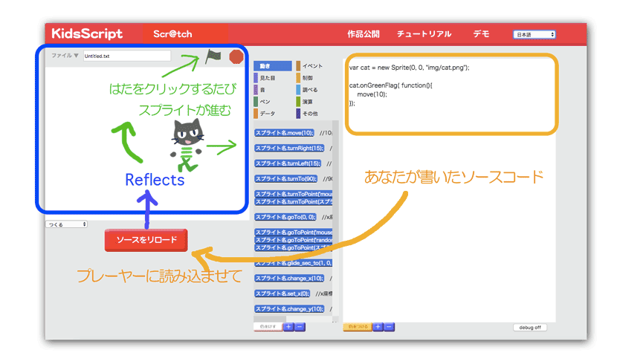Click the goToPoint(スプライト block
Viewport: 617px width, 364px height.
pos(293,247)
